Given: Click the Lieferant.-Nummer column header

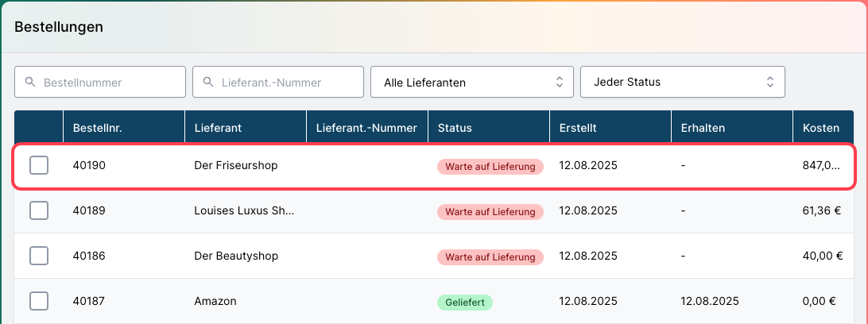Looking at the screenshot, I should (366, 128).
